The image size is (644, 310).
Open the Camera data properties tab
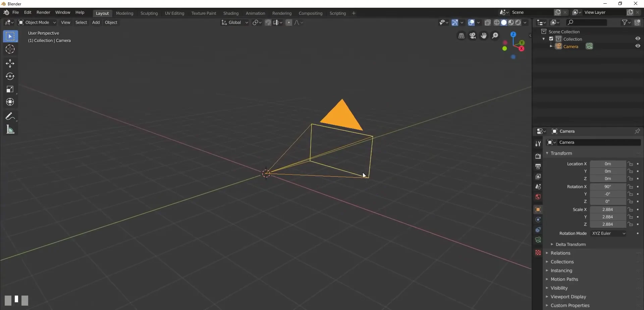[x=538, y=240]
